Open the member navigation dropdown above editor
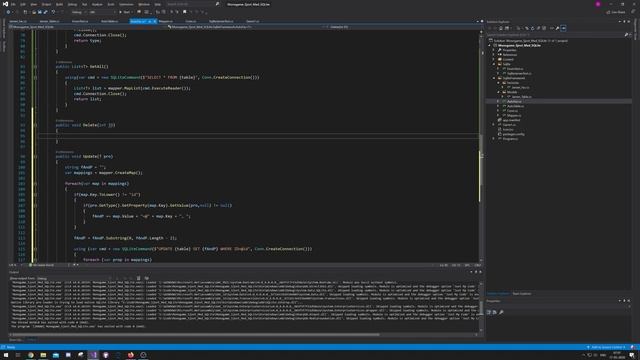This screenshot has width=640, height=360. 404,27
